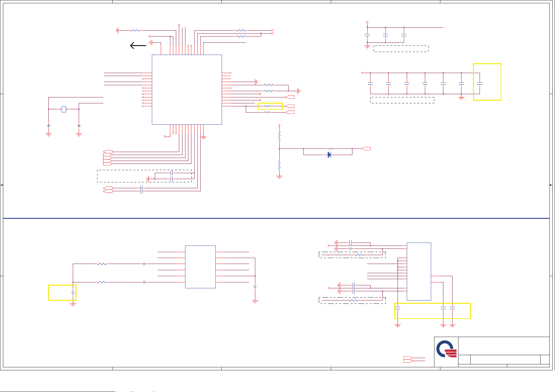Select the ground symbol under voltage divider
Image resolution: width=555 pixels, height=392 pixels.
point(279,177)
